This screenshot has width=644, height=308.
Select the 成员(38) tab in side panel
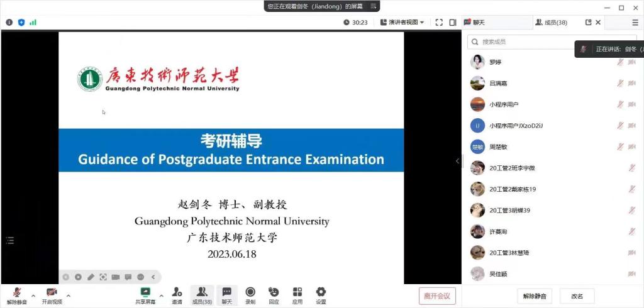pos(552,22)
